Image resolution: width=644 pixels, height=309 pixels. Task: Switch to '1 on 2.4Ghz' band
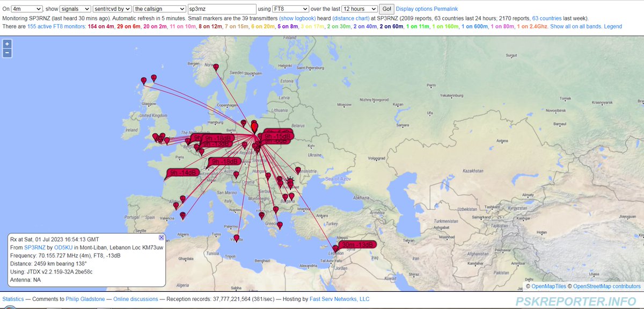pos(533,26)
